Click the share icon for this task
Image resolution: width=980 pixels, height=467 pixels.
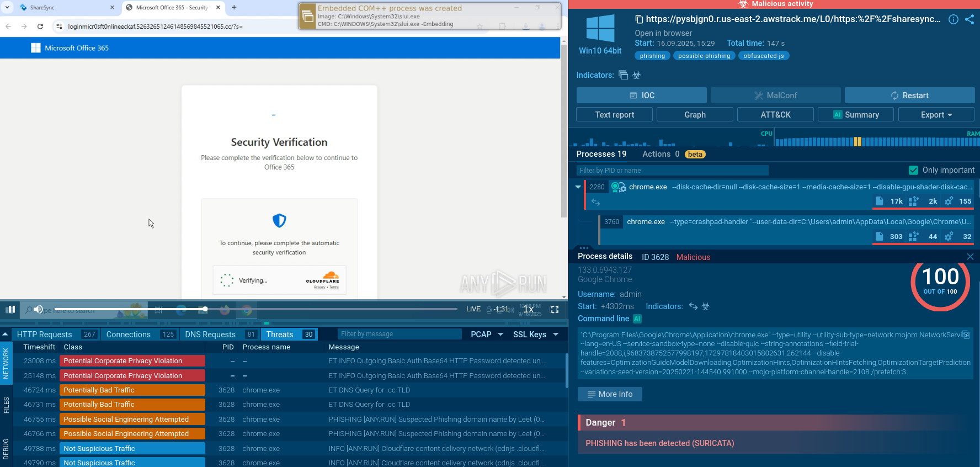click(970, 19)
